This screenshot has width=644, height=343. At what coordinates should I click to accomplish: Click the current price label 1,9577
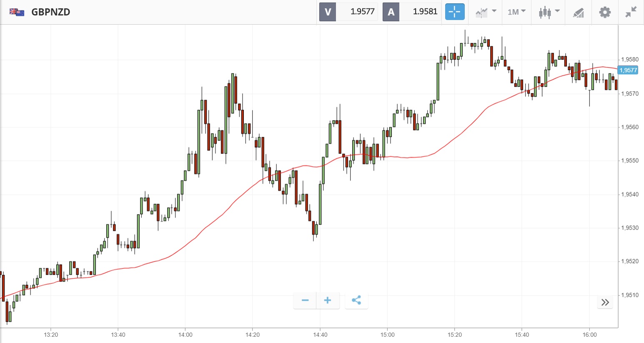628,70
